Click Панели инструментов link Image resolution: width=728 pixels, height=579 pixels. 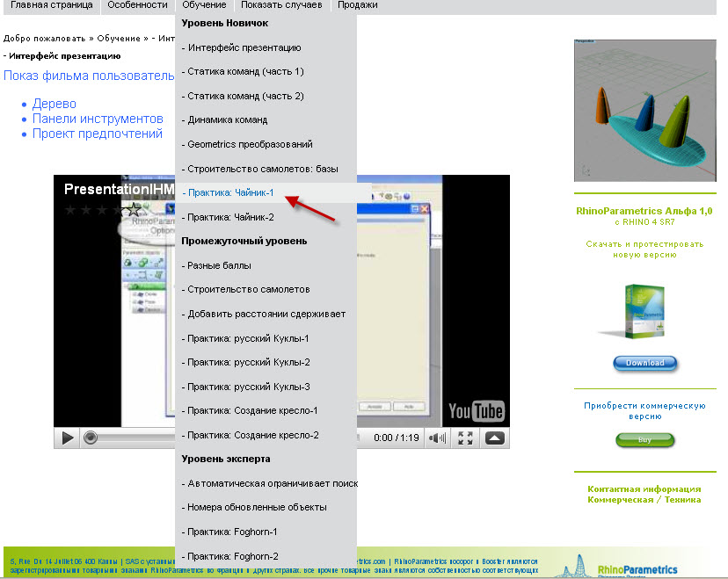(98, 119)
